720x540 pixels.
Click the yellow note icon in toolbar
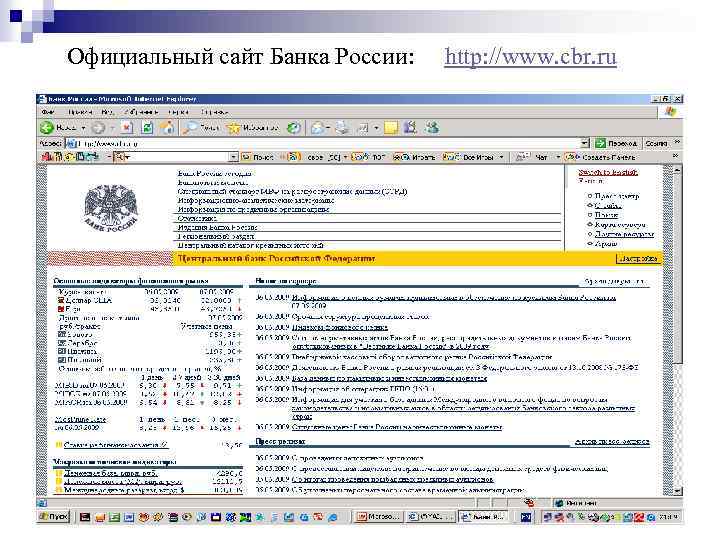pyautogui.click(x=391, y=128)
